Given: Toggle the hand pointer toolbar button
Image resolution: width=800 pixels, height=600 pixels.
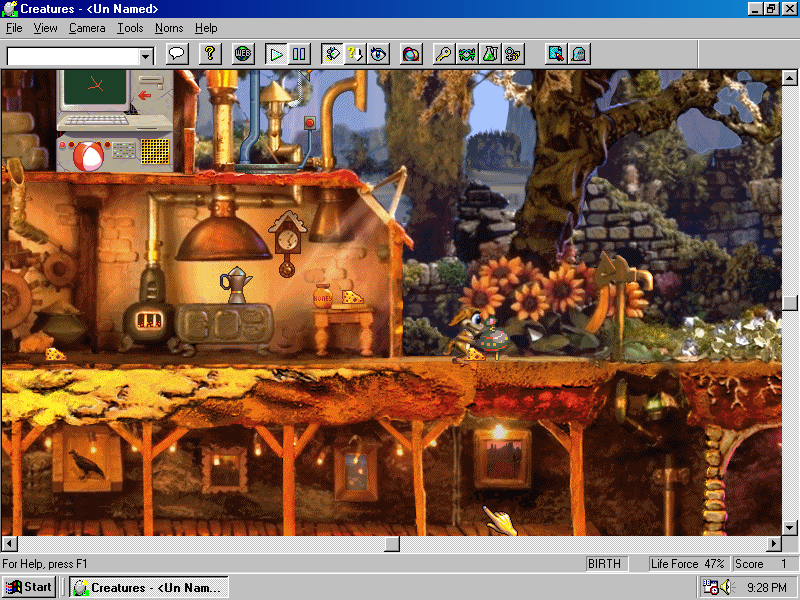Looking at the screenshot, I should pos(332,54).
